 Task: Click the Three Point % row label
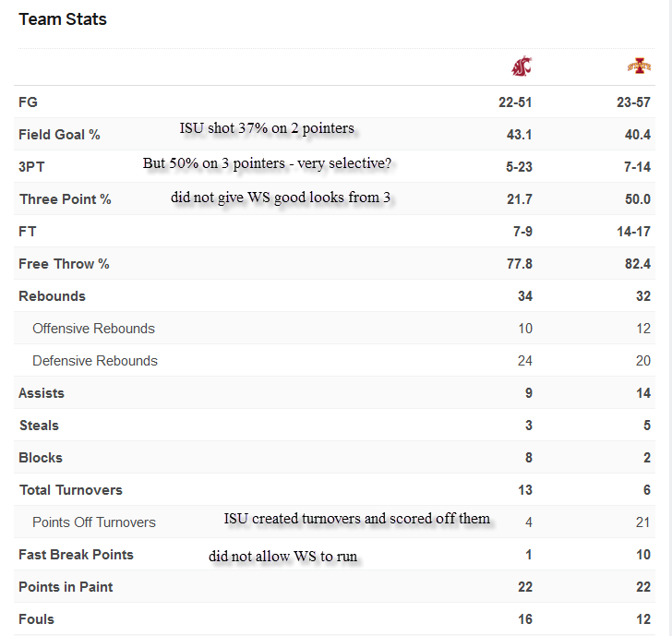click(65, 199)
